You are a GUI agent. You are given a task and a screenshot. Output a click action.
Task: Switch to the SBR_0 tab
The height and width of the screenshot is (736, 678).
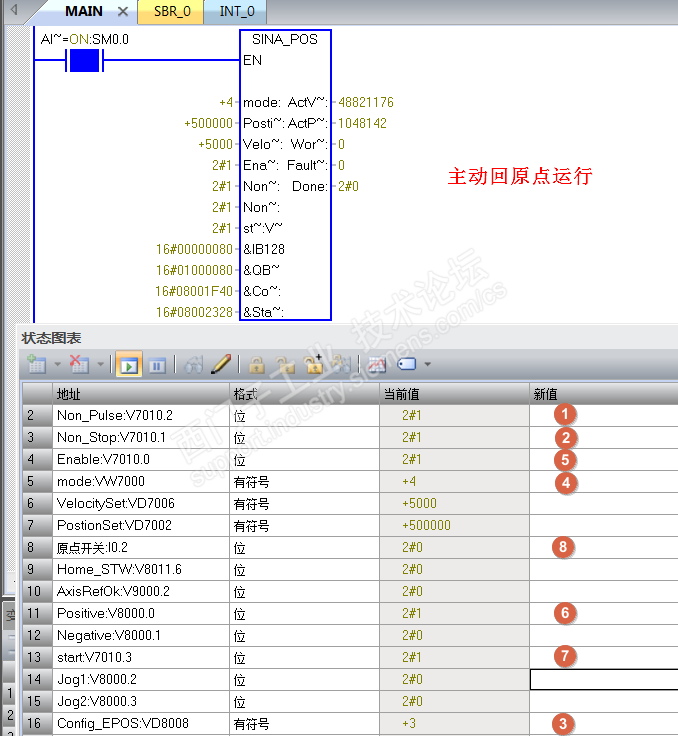172,11
